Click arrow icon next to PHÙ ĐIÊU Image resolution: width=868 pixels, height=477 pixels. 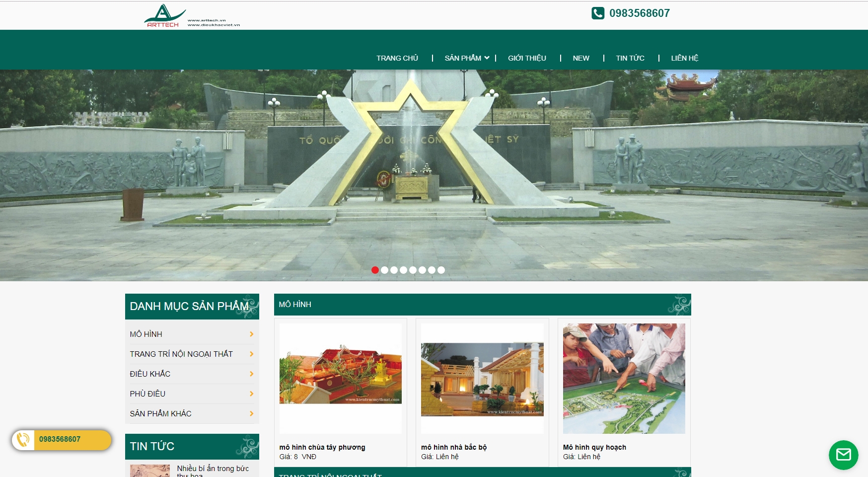252,394
